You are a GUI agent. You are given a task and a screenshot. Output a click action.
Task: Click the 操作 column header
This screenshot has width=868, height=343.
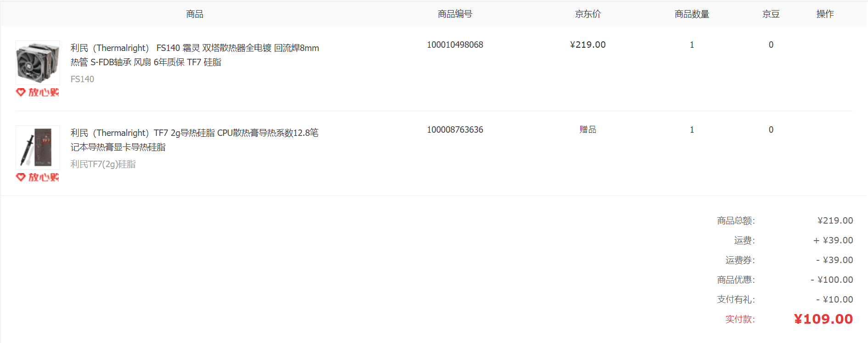tap(825, 14)
